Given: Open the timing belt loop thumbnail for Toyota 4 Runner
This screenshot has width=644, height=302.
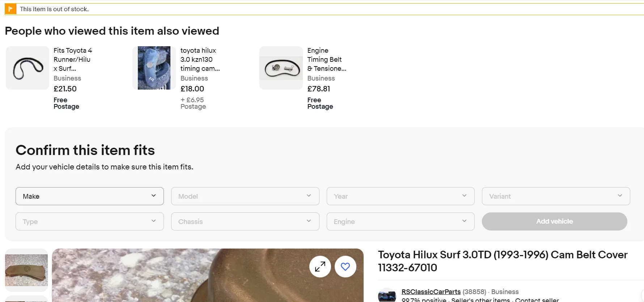Looking at the screenshot, I should tap(27, 68).
